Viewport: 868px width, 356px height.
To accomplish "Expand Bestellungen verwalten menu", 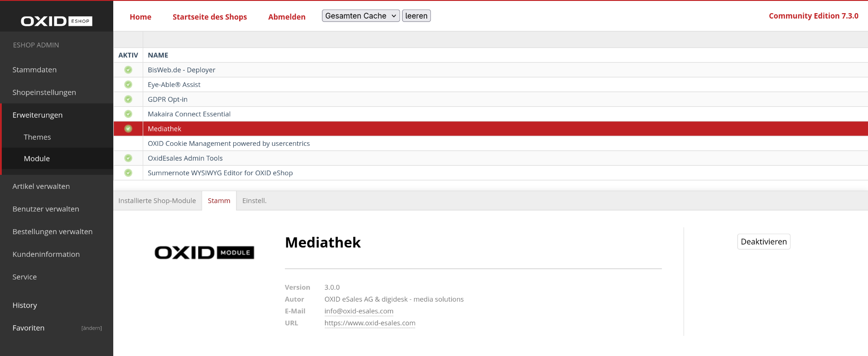I will click(x=53, y=231).
